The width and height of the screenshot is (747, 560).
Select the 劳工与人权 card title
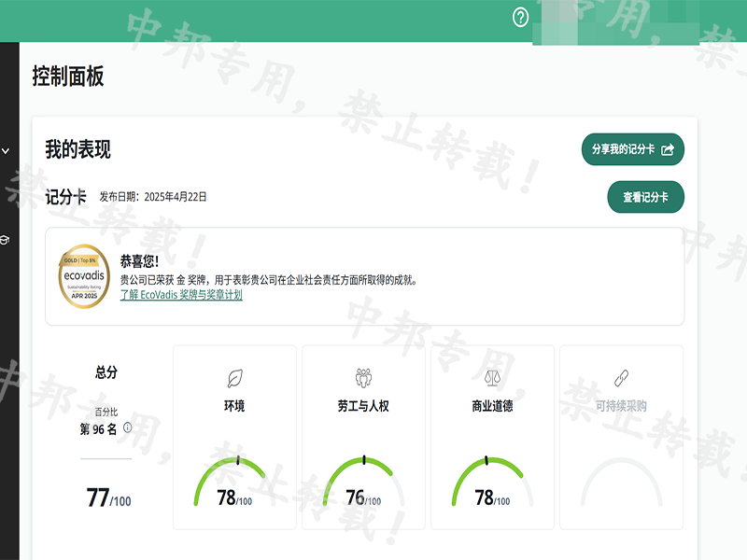pos(363,406)
